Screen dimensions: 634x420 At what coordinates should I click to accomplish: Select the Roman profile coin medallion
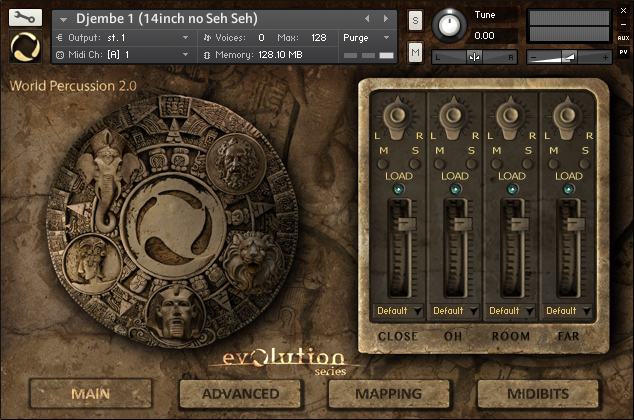pos(93,263)
